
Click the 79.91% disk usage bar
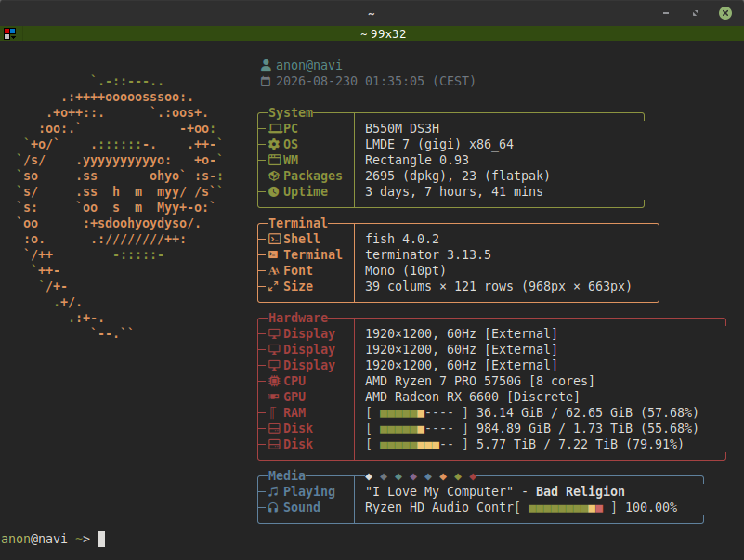pos(417,445)
